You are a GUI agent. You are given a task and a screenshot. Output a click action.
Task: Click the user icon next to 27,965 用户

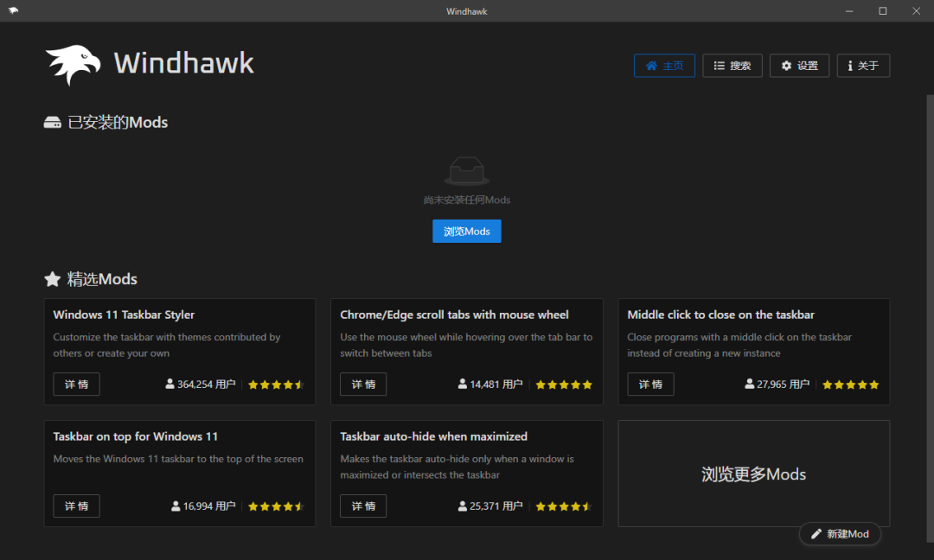(749, 384)
